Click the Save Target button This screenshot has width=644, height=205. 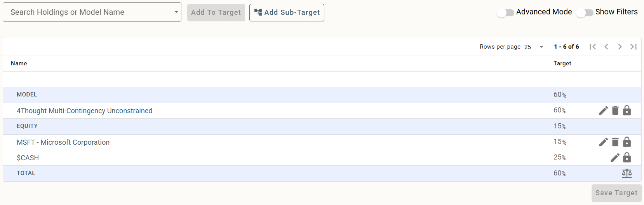(x=616, y=193)
